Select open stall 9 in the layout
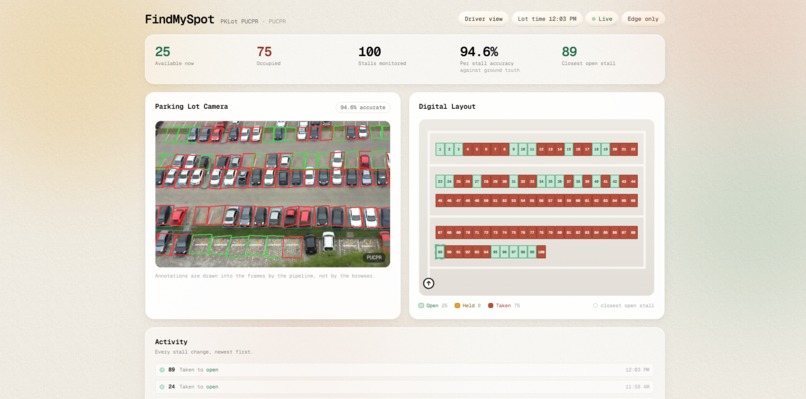The height and width of the screenshot is (399, 806). coord(514,149)
